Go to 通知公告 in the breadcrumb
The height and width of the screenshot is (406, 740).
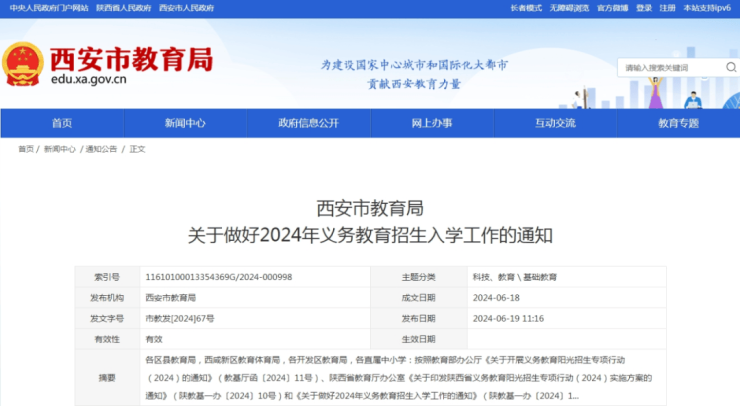click(101, 149)
